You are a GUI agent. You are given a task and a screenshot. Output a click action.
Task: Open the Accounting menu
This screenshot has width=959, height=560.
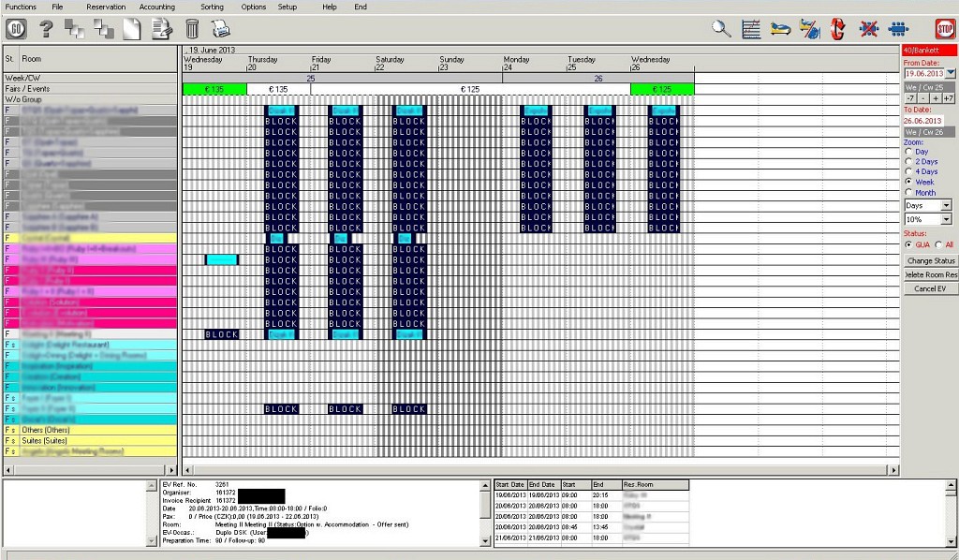[x=157, y=7]
